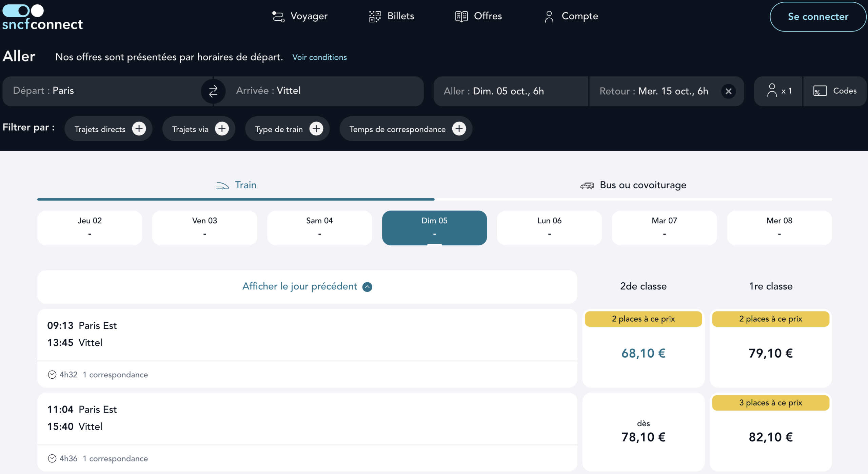Open the discount Codes panel
868x474 pixels.
pyautogui.click(x=835, y=91)
